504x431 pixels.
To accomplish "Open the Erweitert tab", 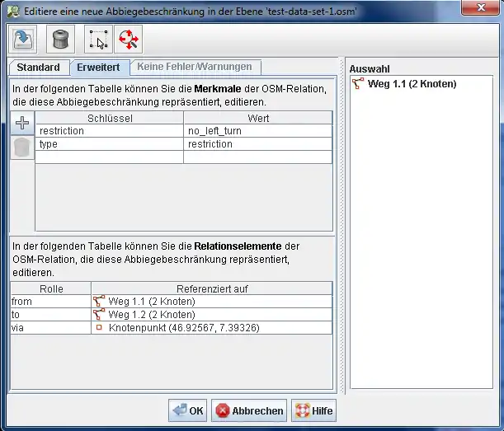I will tap(98, 68).
